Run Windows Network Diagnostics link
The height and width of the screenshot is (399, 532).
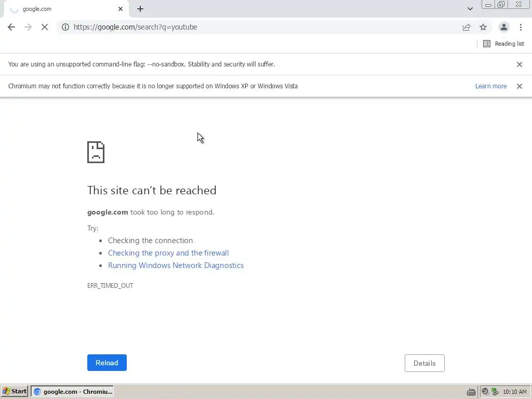pyautogui.click(x=176, y=265)
